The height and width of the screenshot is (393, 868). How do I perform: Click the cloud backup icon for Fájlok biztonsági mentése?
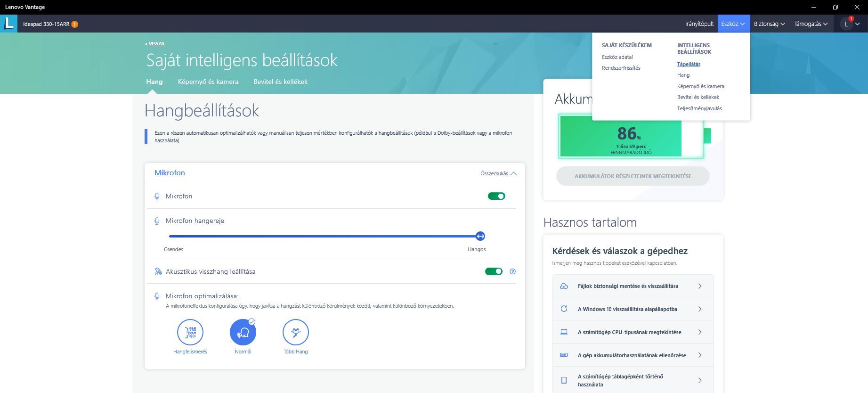564,286
